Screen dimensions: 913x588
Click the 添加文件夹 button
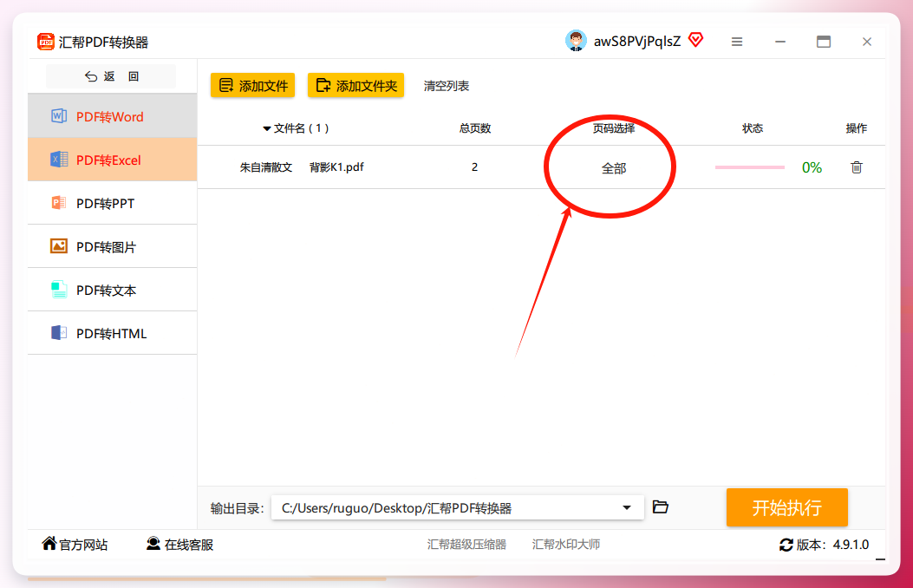355,86
